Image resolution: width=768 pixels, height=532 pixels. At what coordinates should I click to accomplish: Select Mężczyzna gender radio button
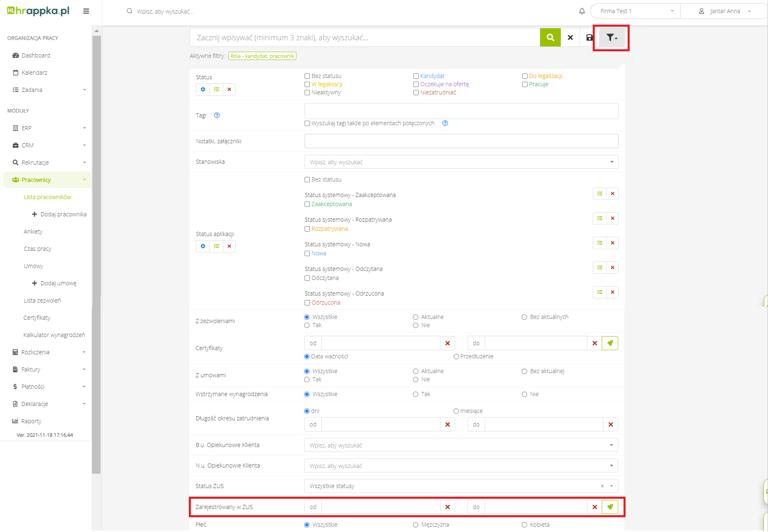[415, 525]
